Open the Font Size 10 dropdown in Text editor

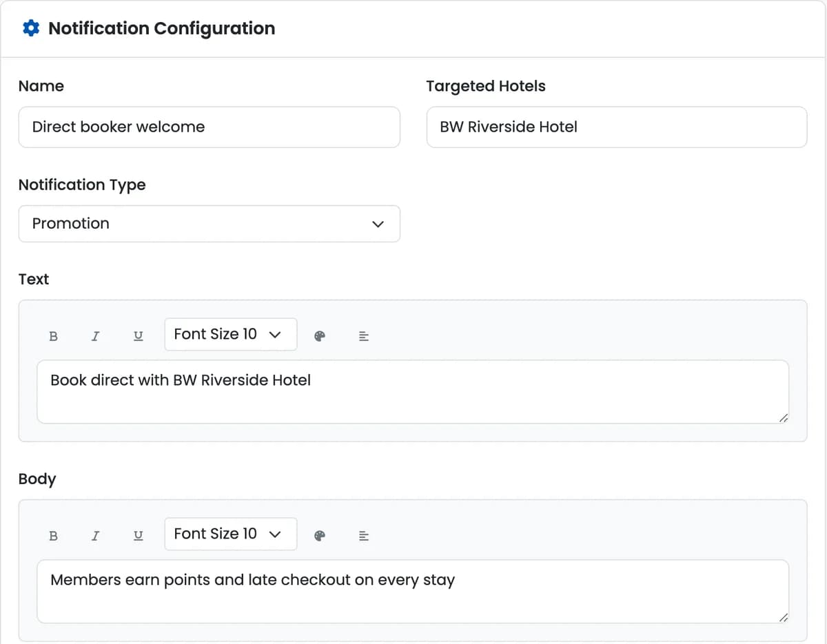point(230,334)
